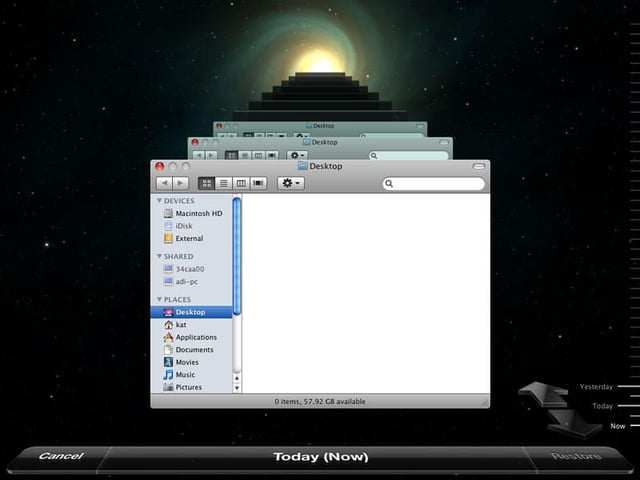Click search field in second Desktop window
The height and width of the screenshot is (480, 640).
coord(408,156)
